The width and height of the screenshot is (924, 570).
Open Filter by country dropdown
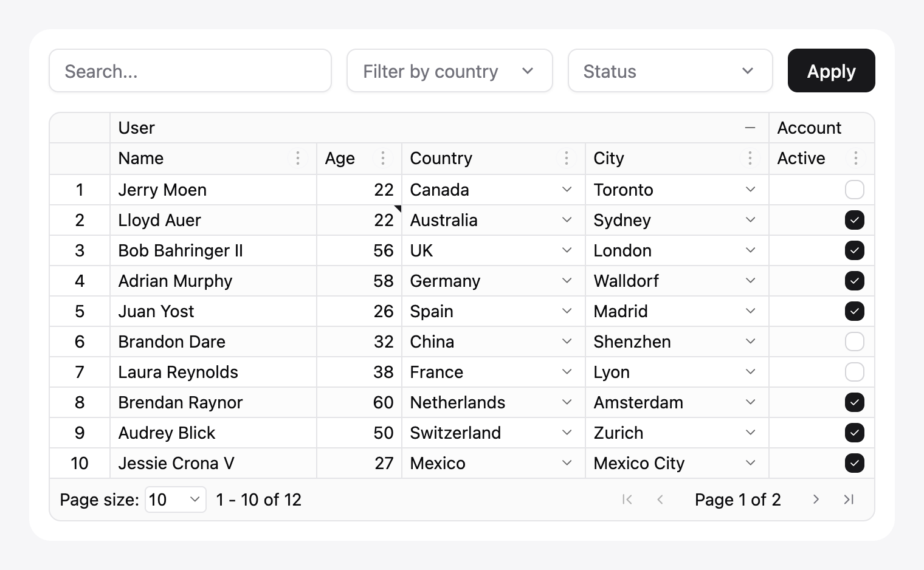click(449, 71)
